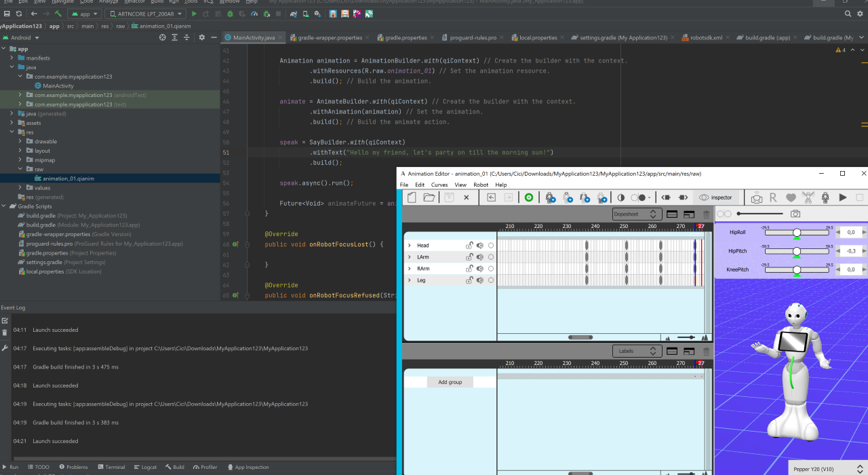Image resolution: width=868 pixels, height=475 pixels.
Task: Click the camera icon in robot view
Action: 795,214
